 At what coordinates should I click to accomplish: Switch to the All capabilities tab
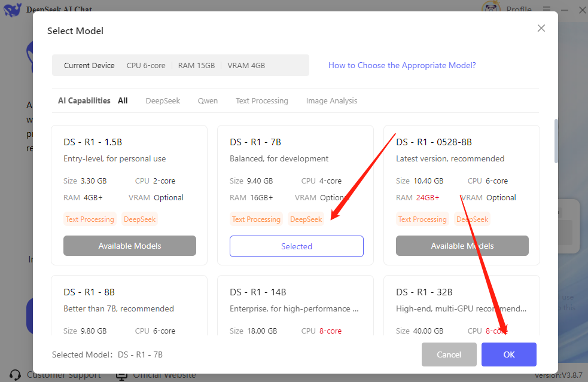(123, 100)
